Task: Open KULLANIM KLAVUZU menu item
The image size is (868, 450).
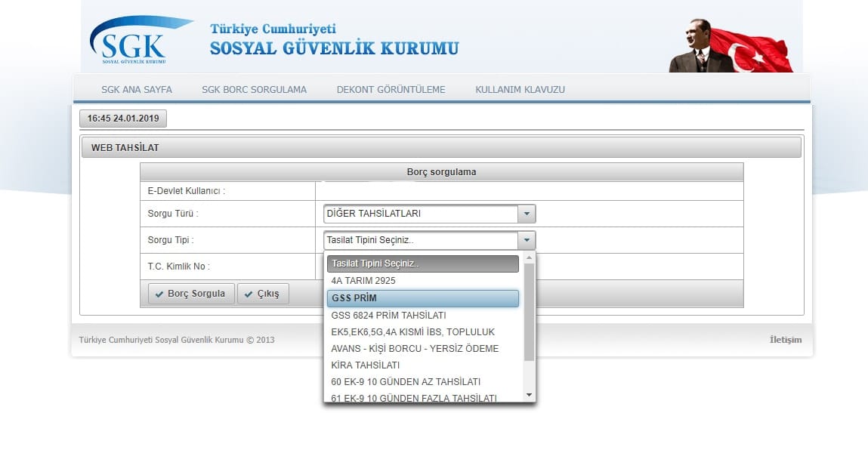Action: [520, 89]
